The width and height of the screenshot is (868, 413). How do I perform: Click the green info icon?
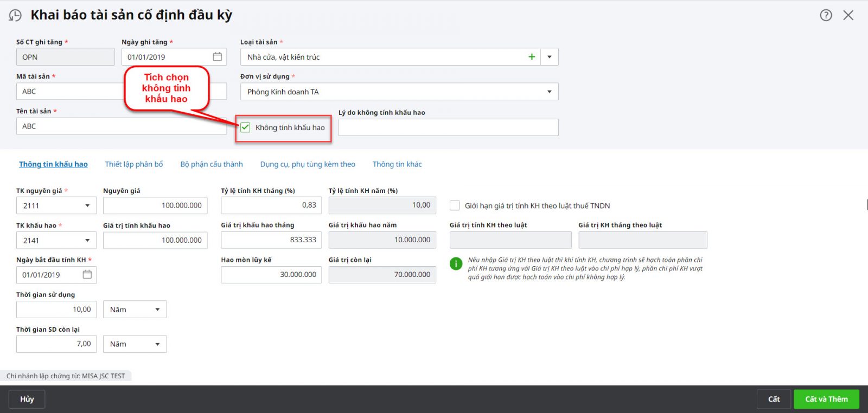coord(456,264)
